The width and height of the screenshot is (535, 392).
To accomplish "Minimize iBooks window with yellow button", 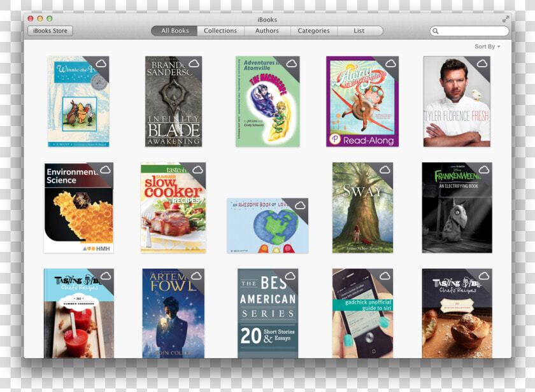I will point(40,18).
